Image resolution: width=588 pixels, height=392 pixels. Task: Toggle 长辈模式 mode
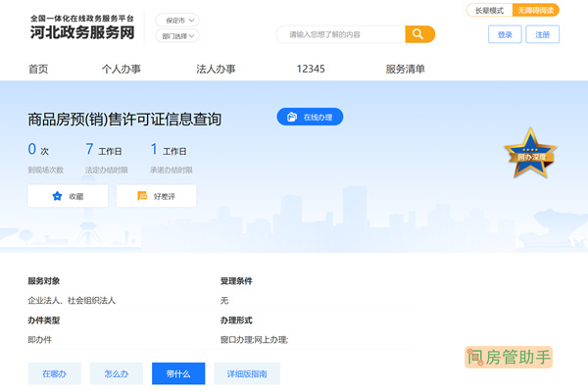489,10
